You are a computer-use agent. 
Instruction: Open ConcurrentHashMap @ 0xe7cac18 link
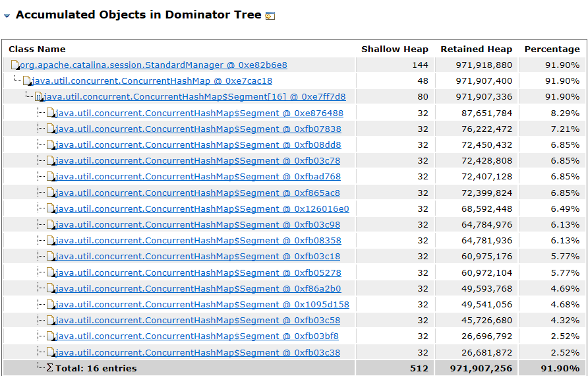pos(152,81)
